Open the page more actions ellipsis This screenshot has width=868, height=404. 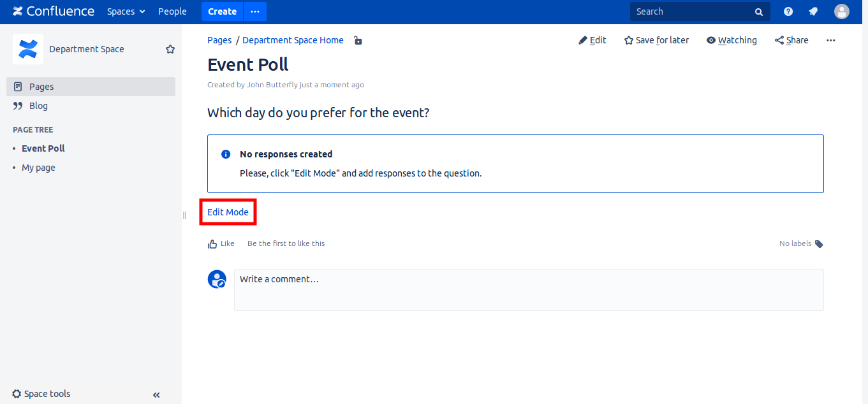(x=830, y=40)
